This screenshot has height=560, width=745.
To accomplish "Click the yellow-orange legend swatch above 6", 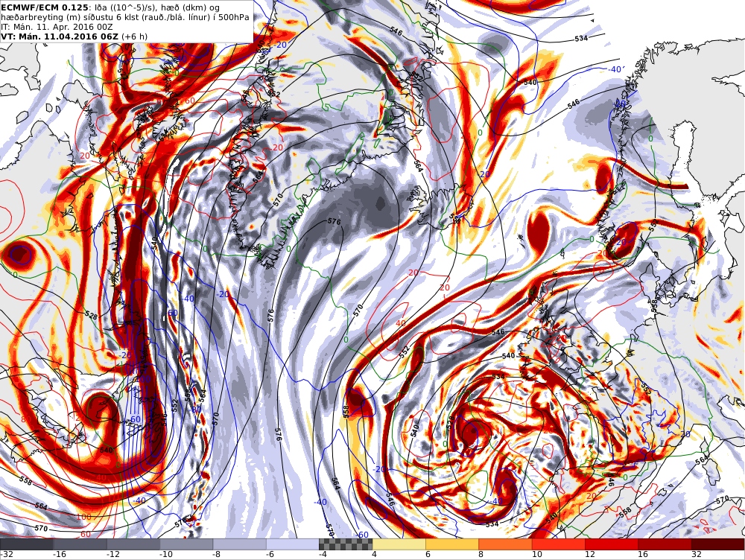I will click(452, 544).
